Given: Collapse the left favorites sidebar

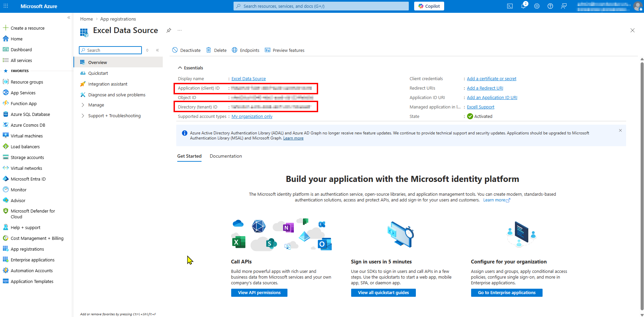Looking at the screenshot, I should (69, 18).
